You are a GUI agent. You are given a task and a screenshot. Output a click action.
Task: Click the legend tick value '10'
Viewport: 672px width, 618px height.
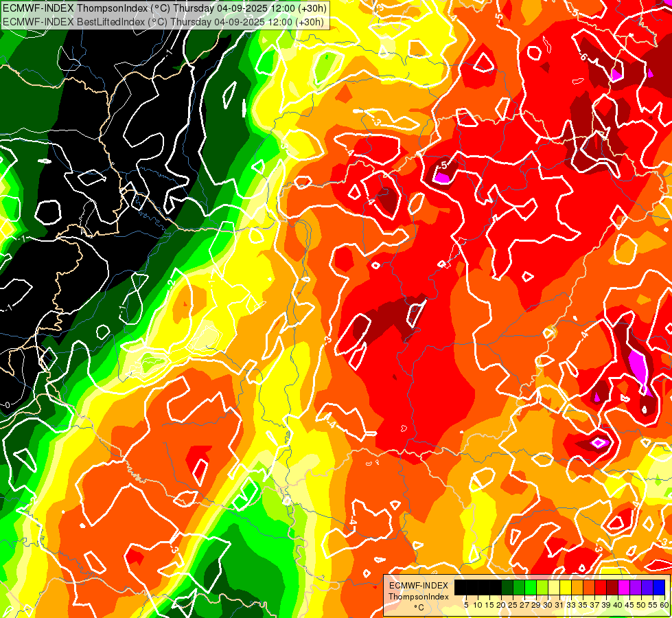(x=478, y=605)
